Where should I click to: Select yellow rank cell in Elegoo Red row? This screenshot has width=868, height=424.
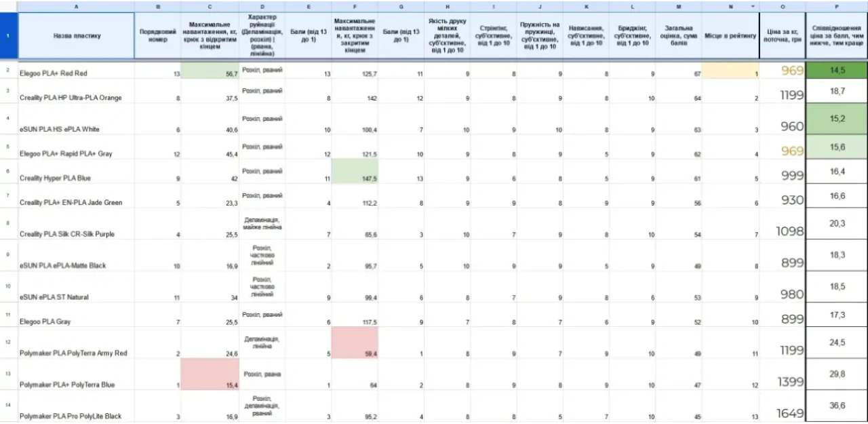pyautogui.click(x=730, y=71)
